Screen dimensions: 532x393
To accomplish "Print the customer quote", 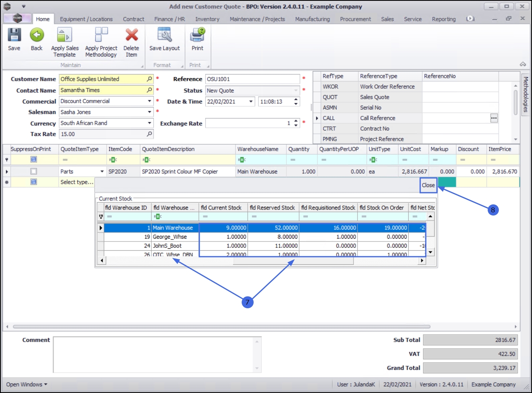I will coord(197,39).
